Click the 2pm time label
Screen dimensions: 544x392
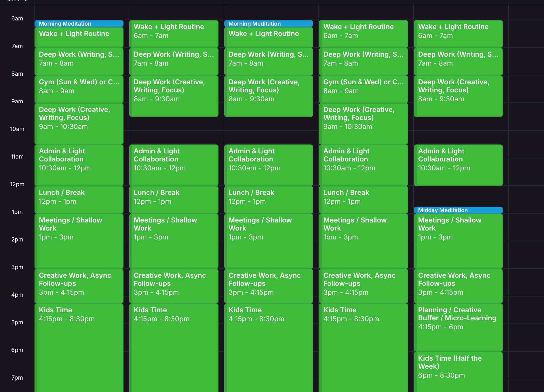click(x=17, y=239)
